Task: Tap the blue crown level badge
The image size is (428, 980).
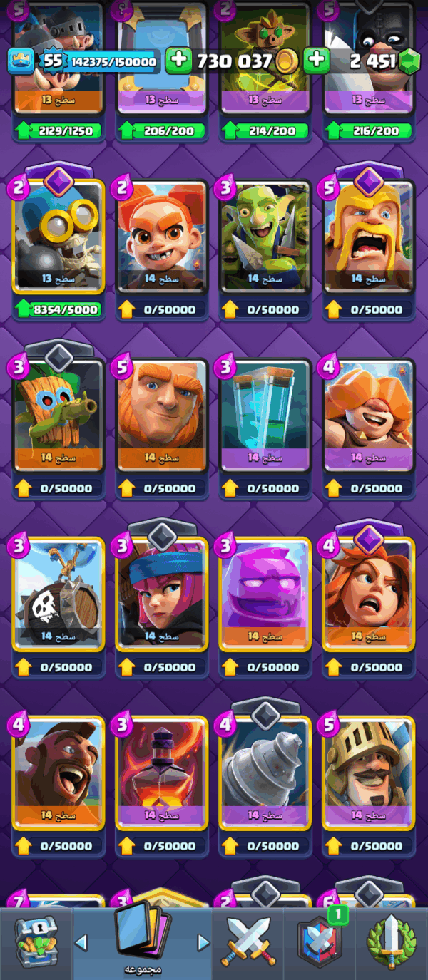Action: tap(21, 61)
